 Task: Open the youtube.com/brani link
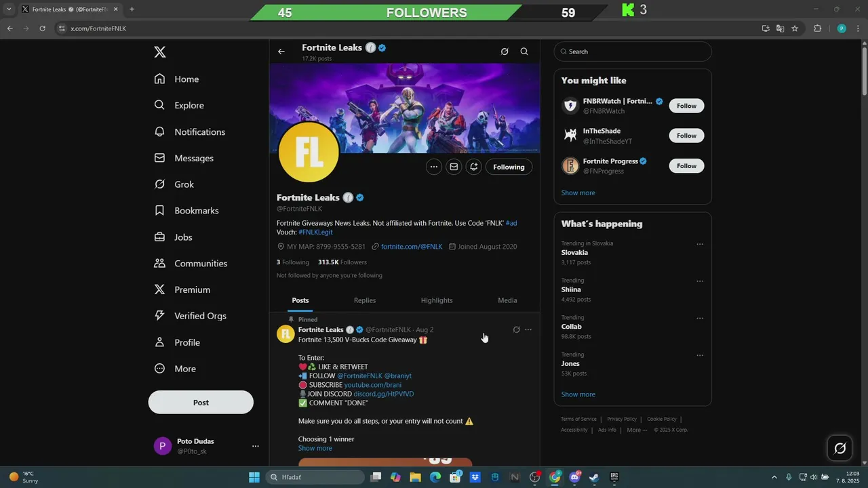tap(373, 385)
